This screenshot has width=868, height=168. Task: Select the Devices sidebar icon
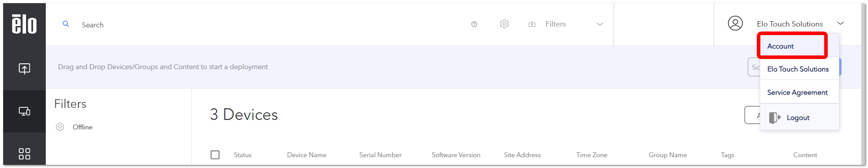(x=24, y=111)
